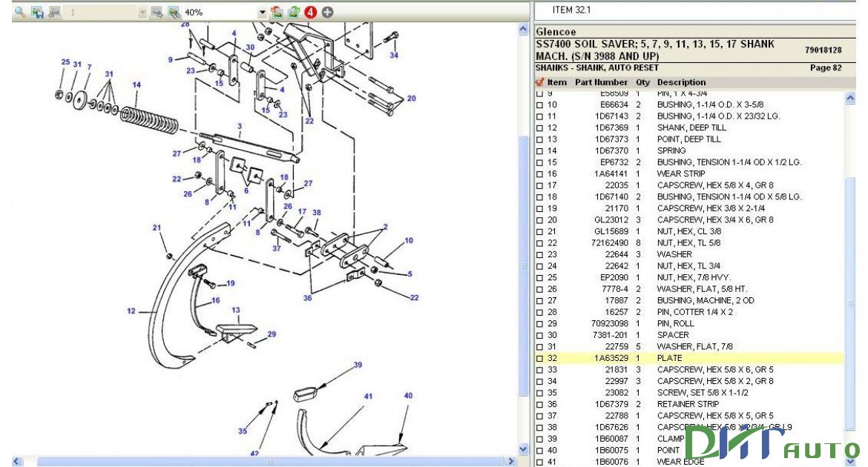Select row PIN, COTTER 1/4 X 2
Screen dimensions: 868x467
coord(689,312)
